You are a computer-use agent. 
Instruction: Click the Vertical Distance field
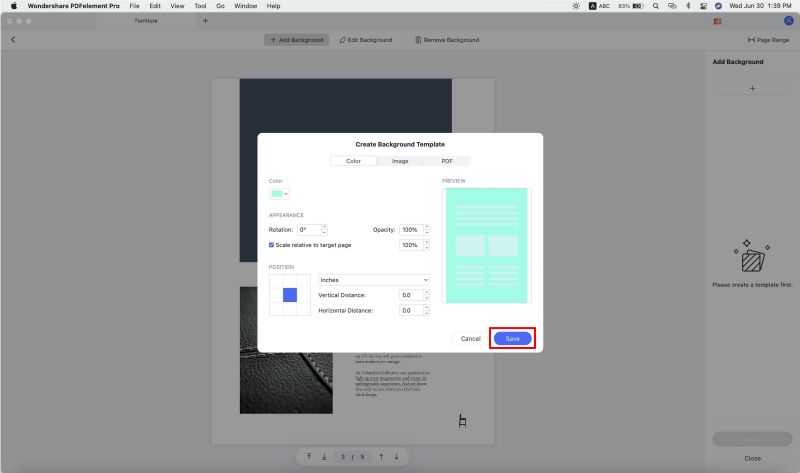[411, 295]
